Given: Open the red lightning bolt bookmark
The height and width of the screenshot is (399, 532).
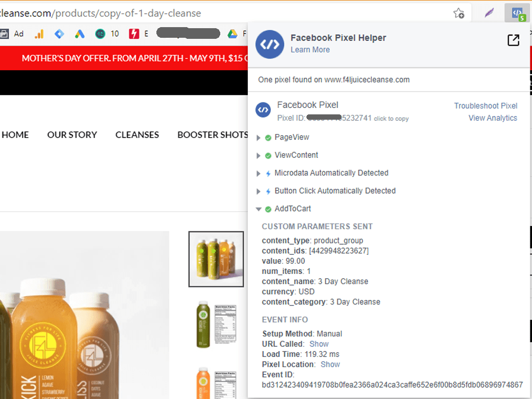Looking at the screenshot, I should pyautogui.click(x=134, y=34).
